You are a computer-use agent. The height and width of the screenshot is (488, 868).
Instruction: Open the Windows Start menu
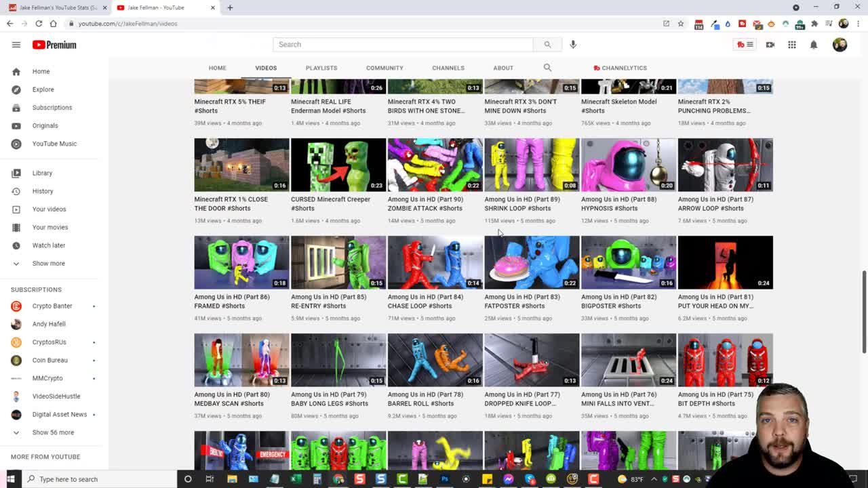click(10, 479)
